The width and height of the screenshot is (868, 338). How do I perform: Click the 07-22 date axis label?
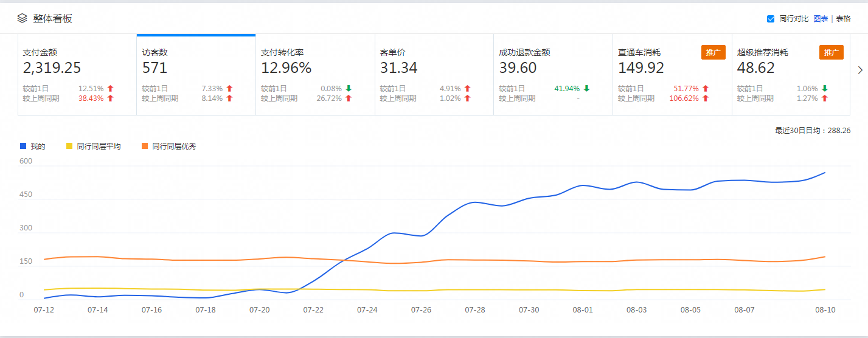click(313, 310)
